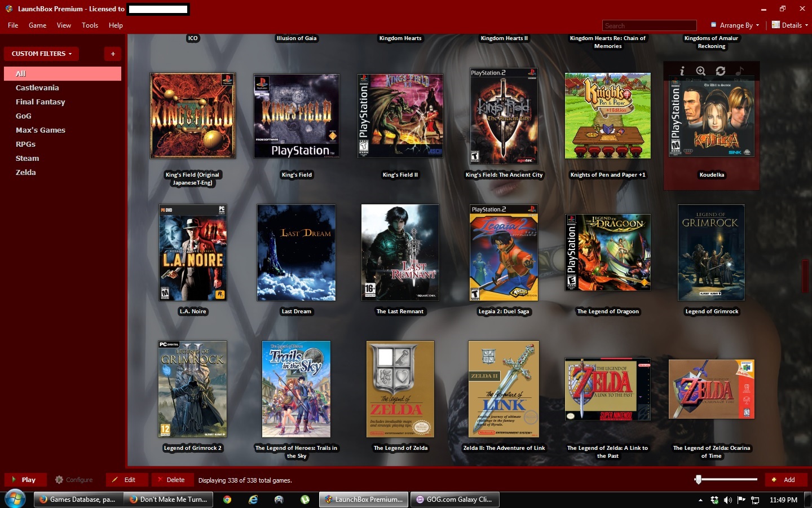The image size is (812, 508).
Task: Select The Legend of Dragoon cover
Action: pos(608,252)
